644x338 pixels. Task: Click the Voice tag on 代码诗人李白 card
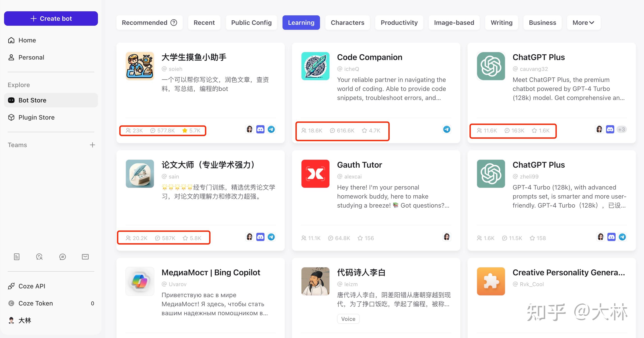348,319
